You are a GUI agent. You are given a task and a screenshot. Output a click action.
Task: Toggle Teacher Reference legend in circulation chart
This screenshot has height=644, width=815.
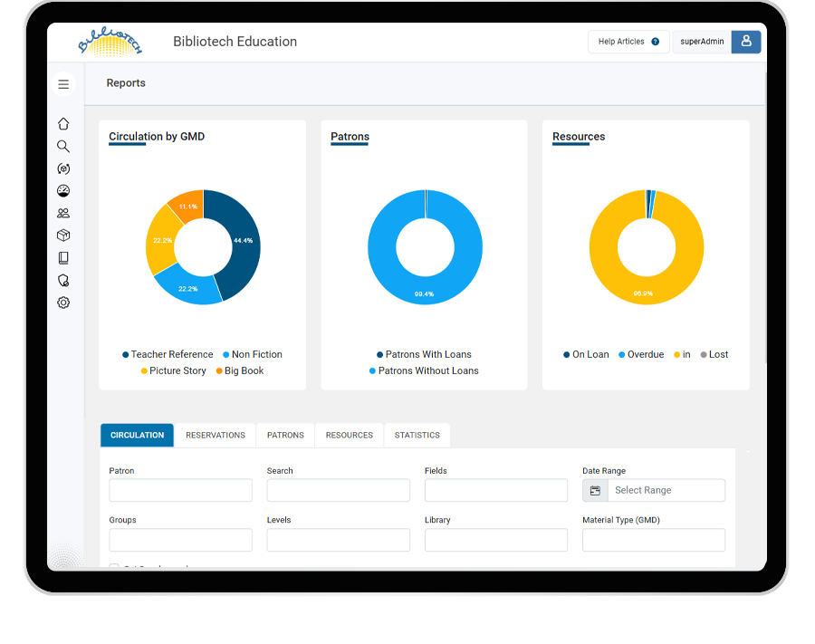[171, 355]
